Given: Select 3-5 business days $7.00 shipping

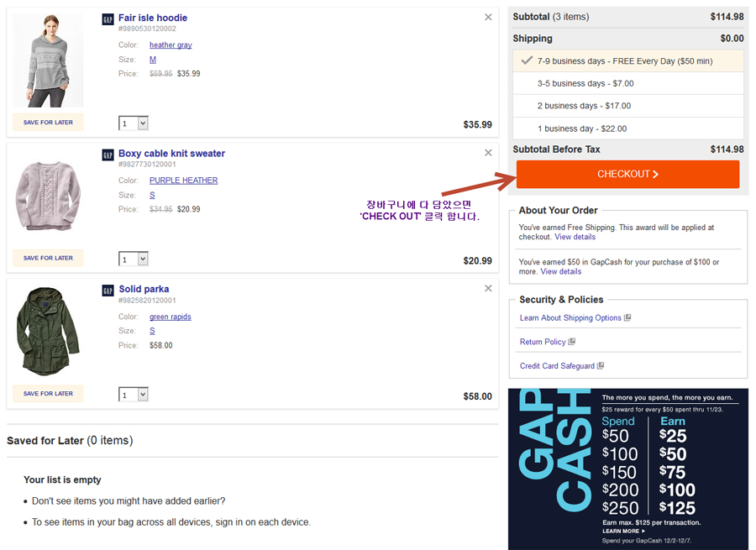Looking at the screenshot, I should (x=627, y=83).
